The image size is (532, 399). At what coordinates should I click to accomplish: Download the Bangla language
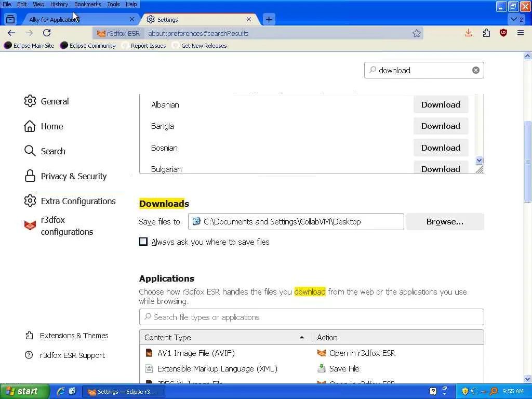pos(441,126)
